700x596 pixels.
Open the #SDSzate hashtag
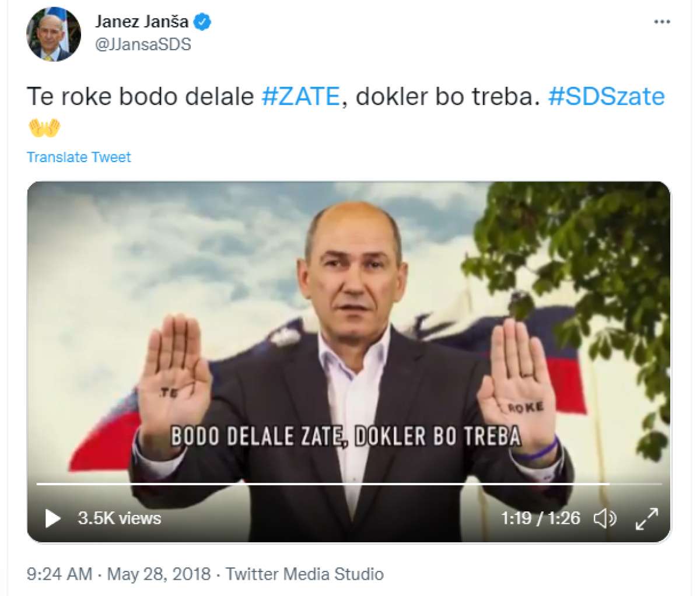point(607,96)
